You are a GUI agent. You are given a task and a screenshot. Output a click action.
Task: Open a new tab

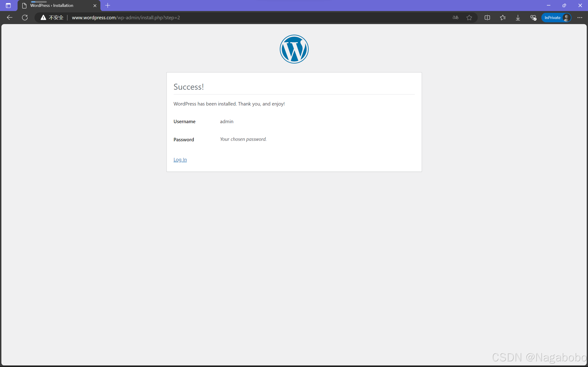point(108,5)
